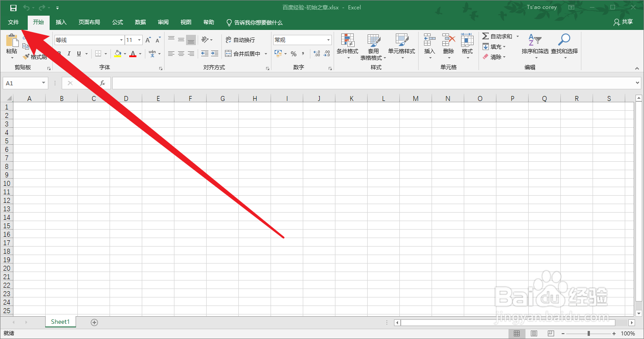This screenshot has height=339, width=644.
Task: Align text right horizontally
Action: [191, 54]
